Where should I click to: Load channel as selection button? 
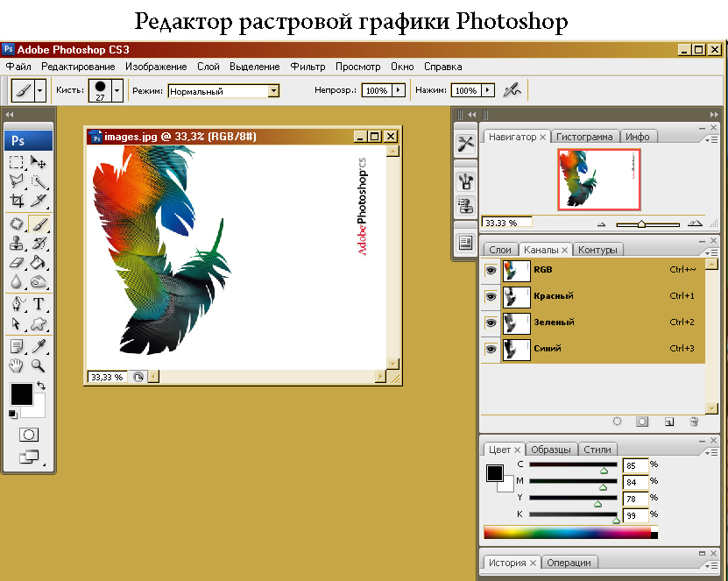(617, 422)
